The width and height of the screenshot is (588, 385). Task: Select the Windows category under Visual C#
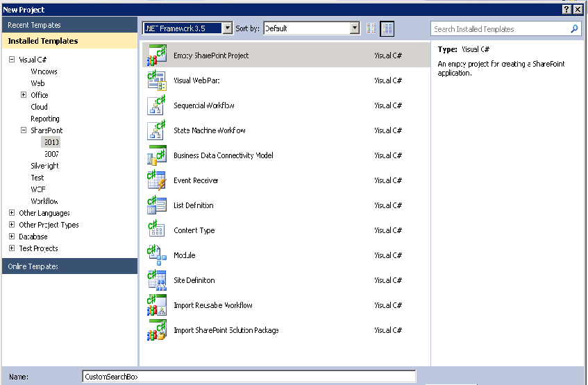[44, 71]
